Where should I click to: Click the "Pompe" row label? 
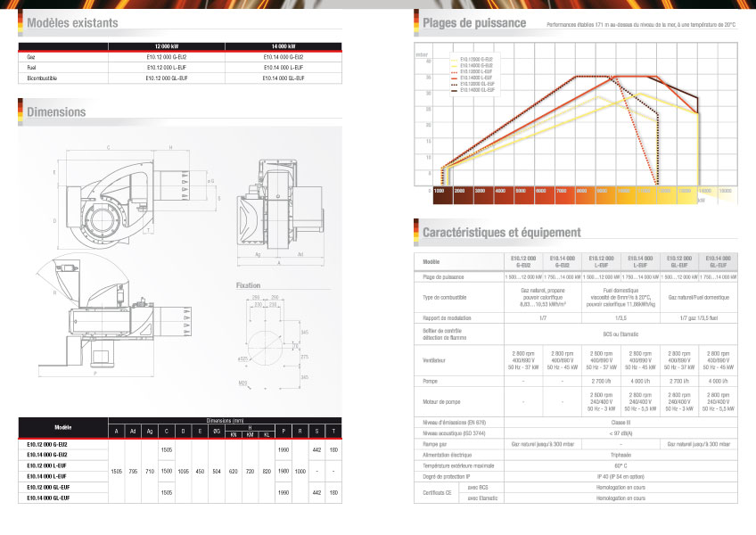pyautogui.click(x=430, y=381)
